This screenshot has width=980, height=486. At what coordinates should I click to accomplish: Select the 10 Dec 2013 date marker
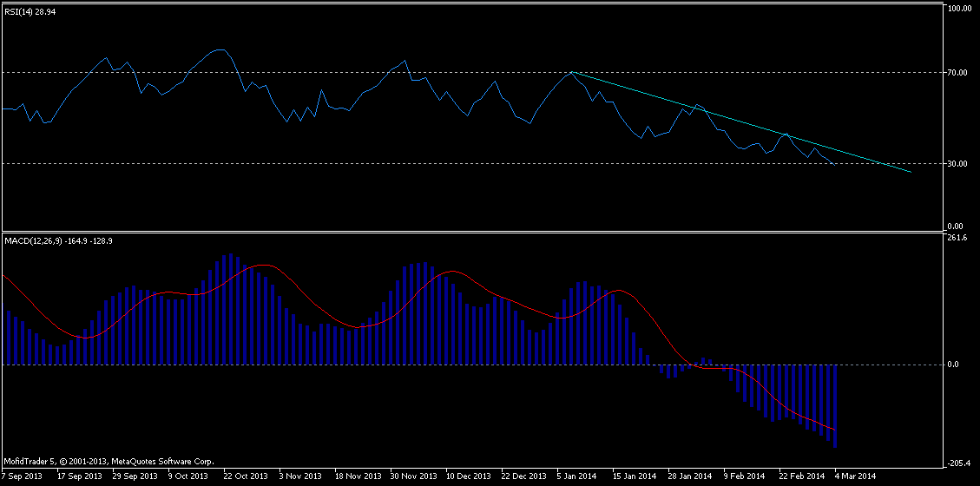pyautogui.click(x=469, y=476)
